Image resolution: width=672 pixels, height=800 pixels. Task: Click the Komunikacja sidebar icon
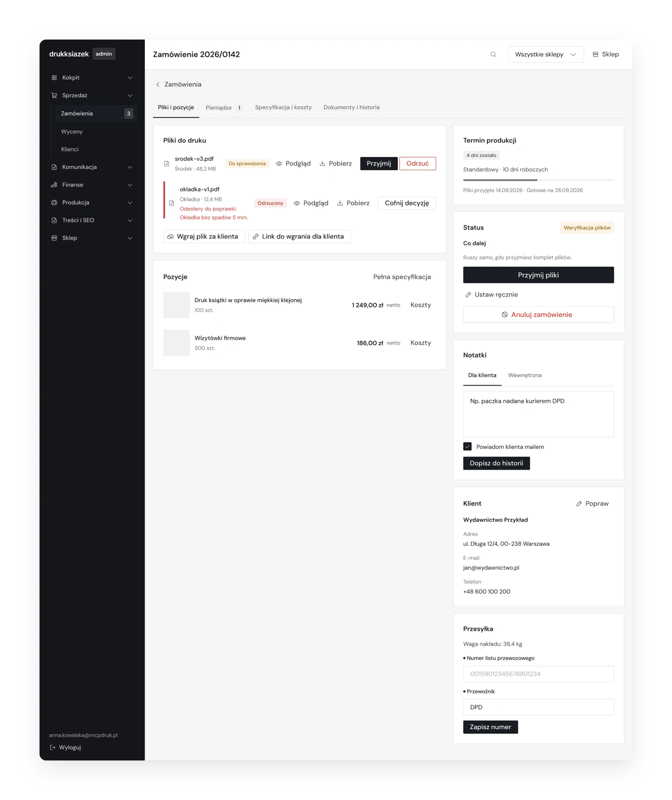pos(54,167)
